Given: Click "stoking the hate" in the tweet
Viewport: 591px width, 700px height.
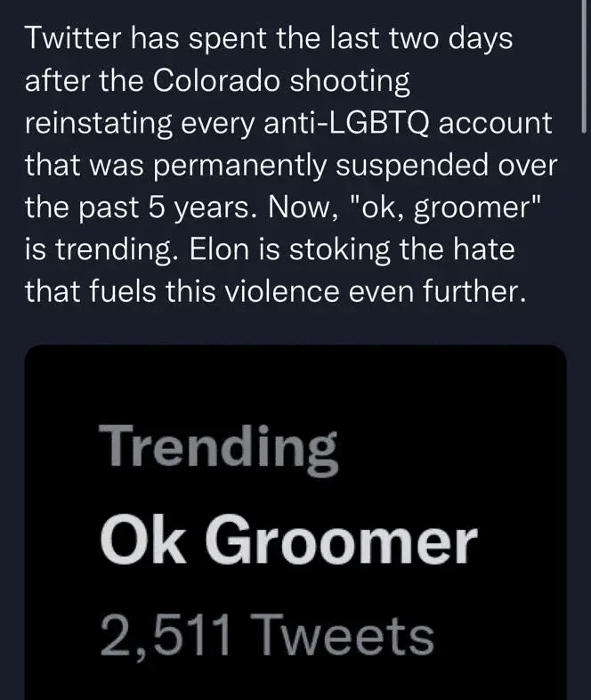Looking at the screenshot, I should [405, 248].
